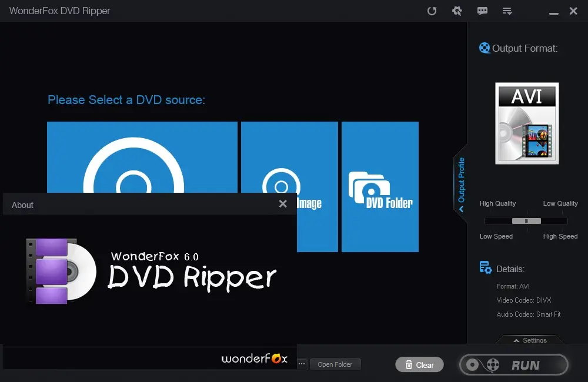Click the DVD Ripper logo in the About dialog
The image size is (588, 382).
point(151,271)
